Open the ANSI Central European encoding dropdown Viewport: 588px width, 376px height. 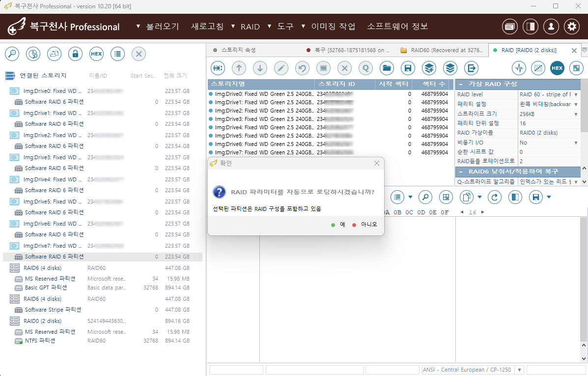[519, 370]
